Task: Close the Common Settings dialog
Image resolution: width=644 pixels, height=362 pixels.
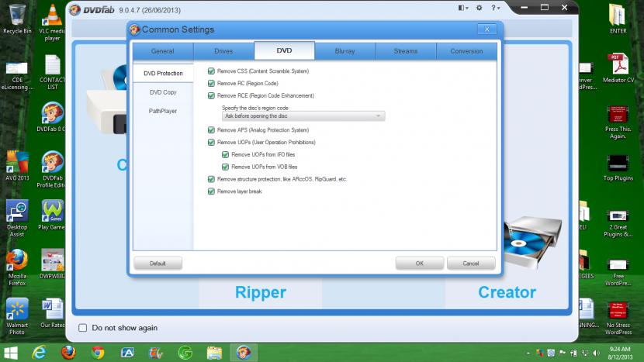Action: click(x=487, y=29)
